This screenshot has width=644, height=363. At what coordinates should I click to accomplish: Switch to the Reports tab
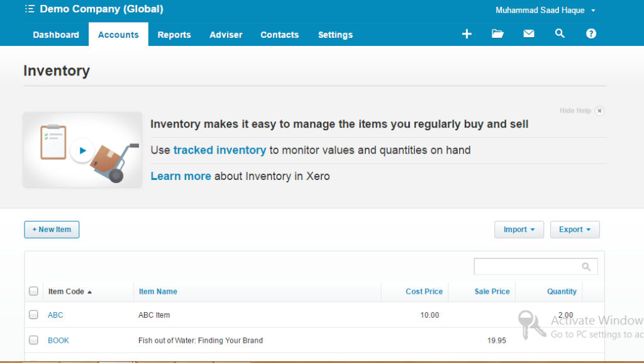pyautogui.click(x=174, y=35)
